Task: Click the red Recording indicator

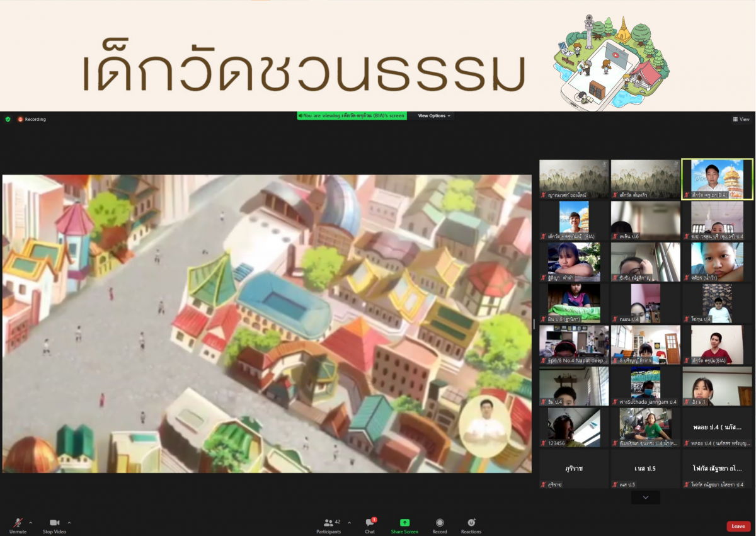Action: 31,119
